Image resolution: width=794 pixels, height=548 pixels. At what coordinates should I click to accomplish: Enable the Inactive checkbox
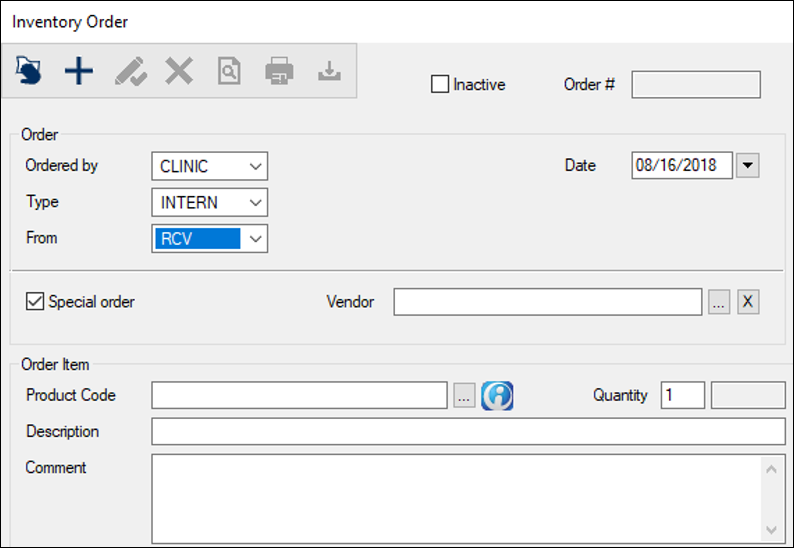tap(440, 85)
